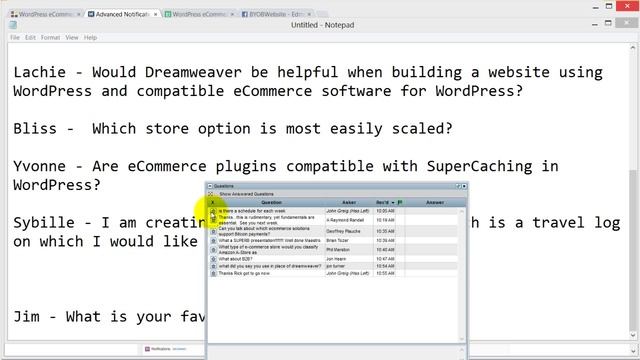The width and height of the screenshot is (640, 360).
Task: Click the icon beside 'Thanks Rick got to go now'
Action: coord(213,273)
